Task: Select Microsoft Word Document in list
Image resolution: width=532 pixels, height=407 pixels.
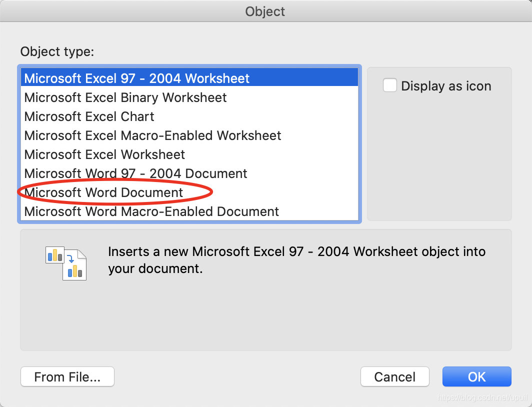Action: tap(189, 192)
